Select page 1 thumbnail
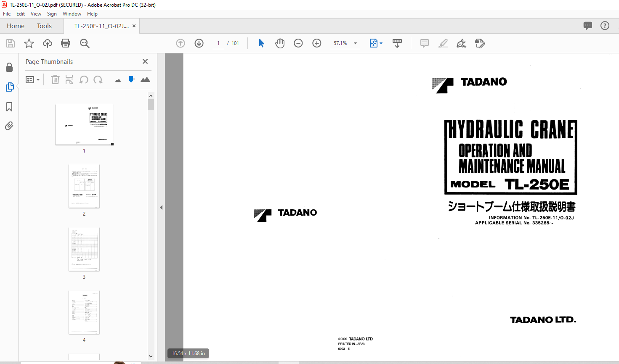The height and width of the screenshot is (364, 619). coord(84,124)
